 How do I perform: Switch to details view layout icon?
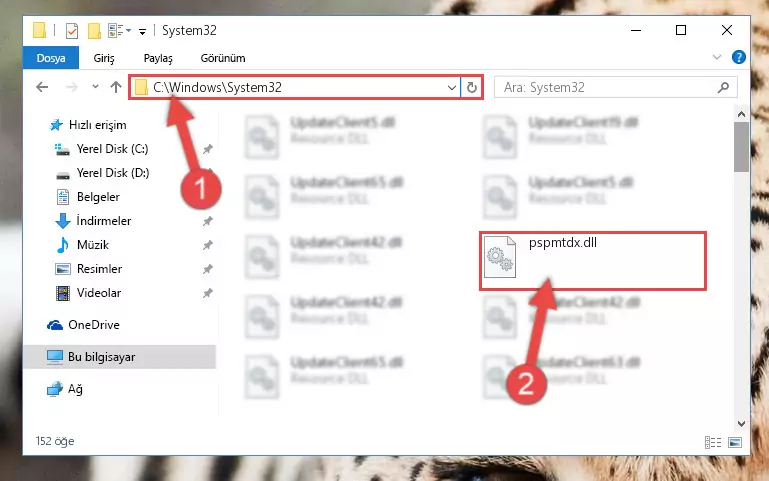713,442
